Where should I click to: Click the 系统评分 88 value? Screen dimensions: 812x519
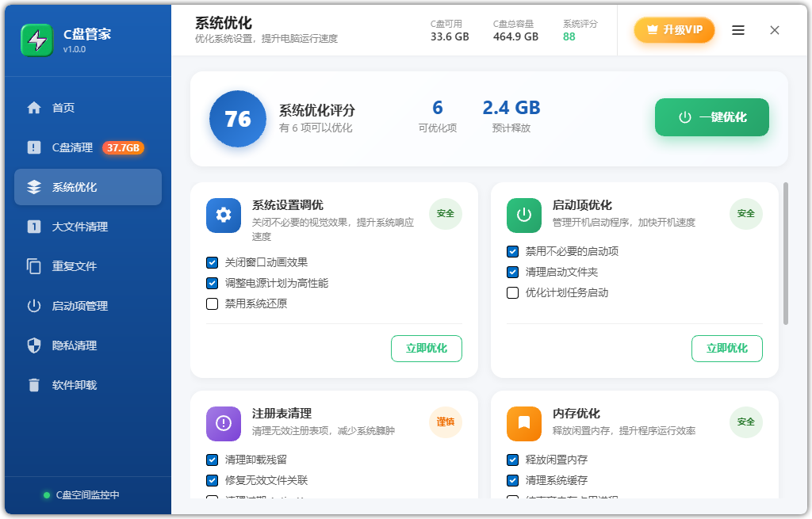pos(569,36)
